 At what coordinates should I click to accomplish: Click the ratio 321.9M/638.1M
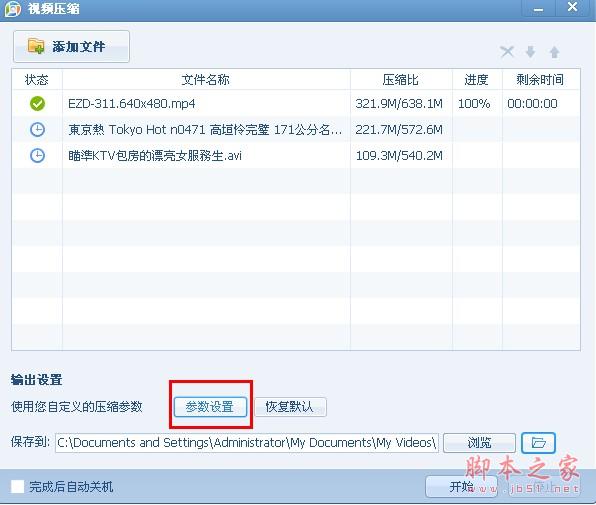coord(399,104)
